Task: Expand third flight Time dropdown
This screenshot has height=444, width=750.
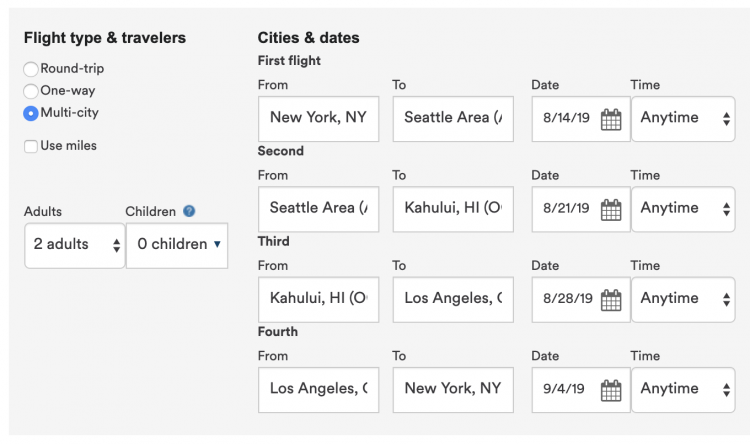Action: pyautogui.click(x=683, y=298)
